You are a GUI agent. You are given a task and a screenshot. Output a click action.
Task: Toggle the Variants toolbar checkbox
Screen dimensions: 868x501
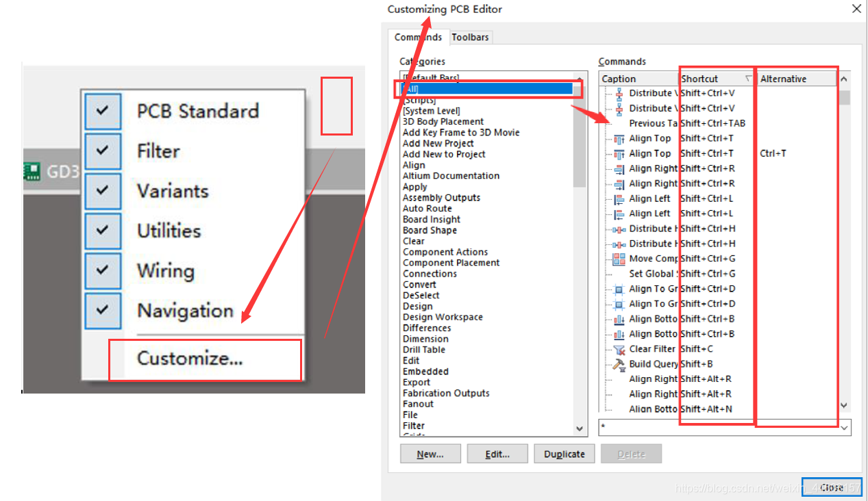click(x=103, y=191)
